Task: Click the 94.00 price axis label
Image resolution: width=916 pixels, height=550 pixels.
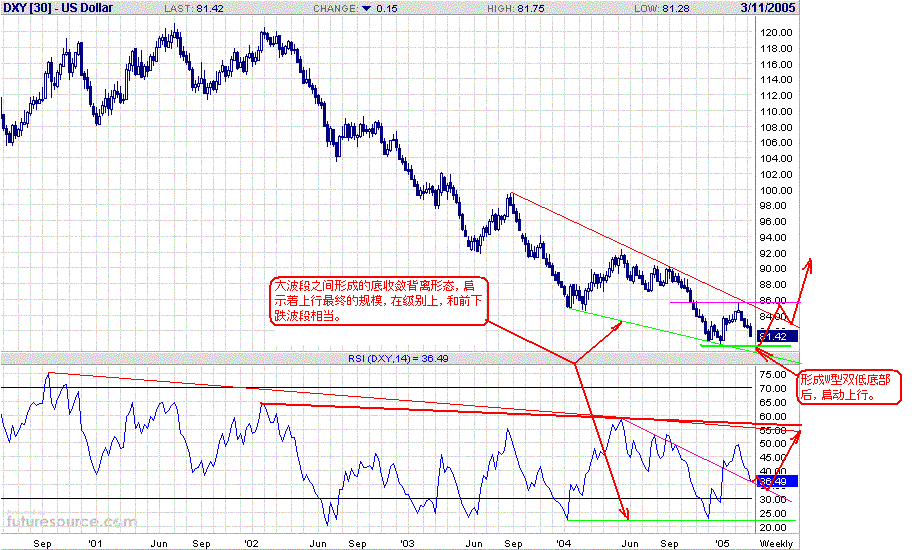Action: (x=774, y=237)
